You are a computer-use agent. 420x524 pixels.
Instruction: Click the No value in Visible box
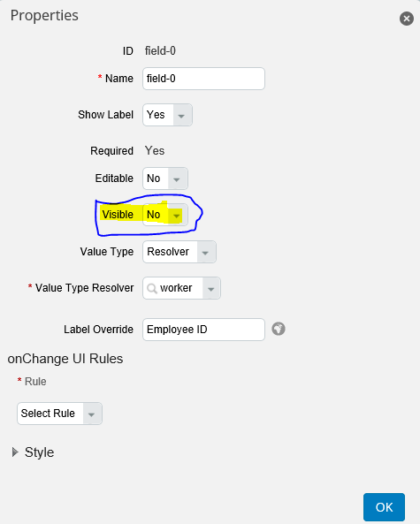coord(154,215)
